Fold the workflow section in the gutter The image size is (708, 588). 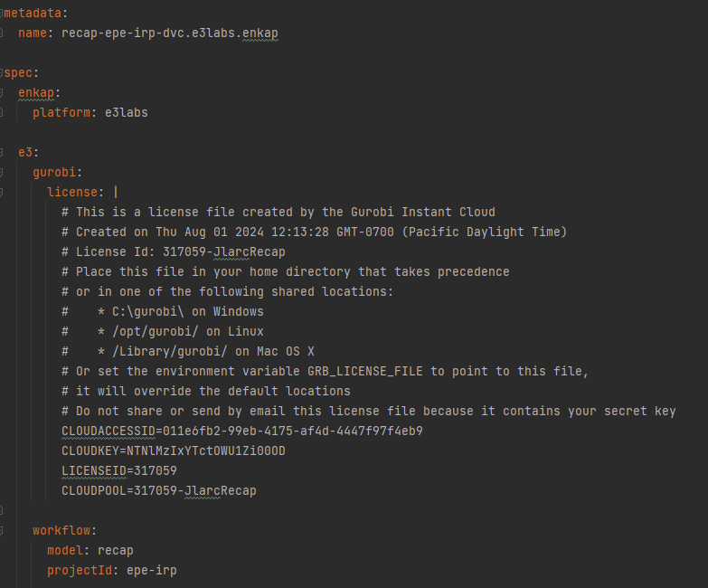point(1,530)
